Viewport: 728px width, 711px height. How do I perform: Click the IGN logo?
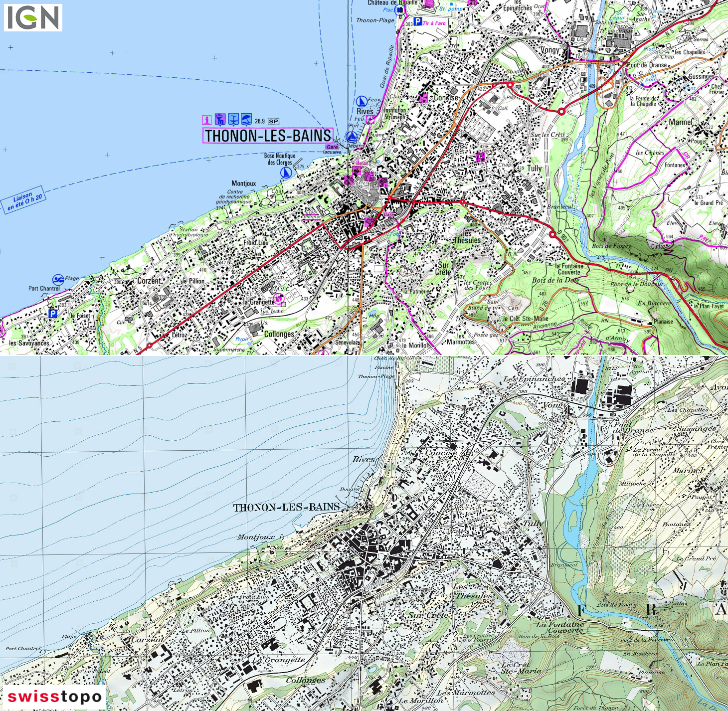coord(33,18)
